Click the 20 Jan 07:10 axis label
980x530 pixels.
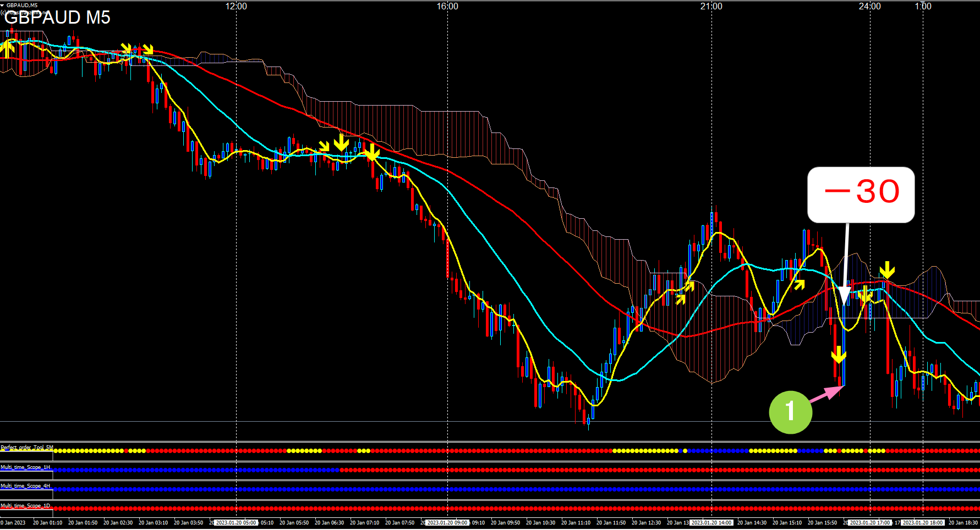364,523
